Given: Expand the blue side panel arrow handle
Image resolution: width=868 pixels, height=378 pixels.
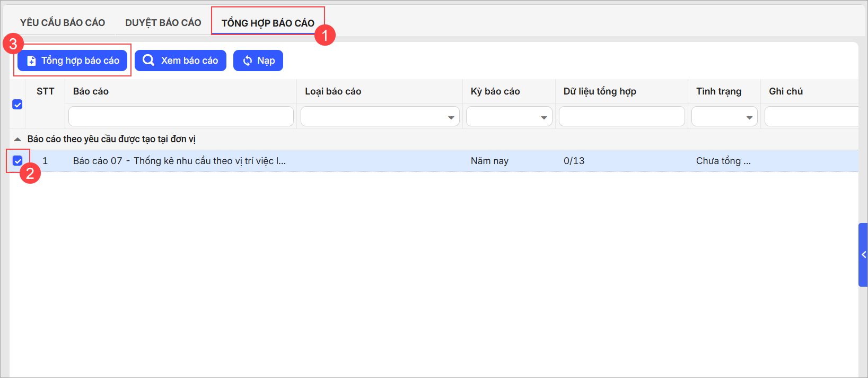Looking at the screenshot, I should tap(863, 255).
